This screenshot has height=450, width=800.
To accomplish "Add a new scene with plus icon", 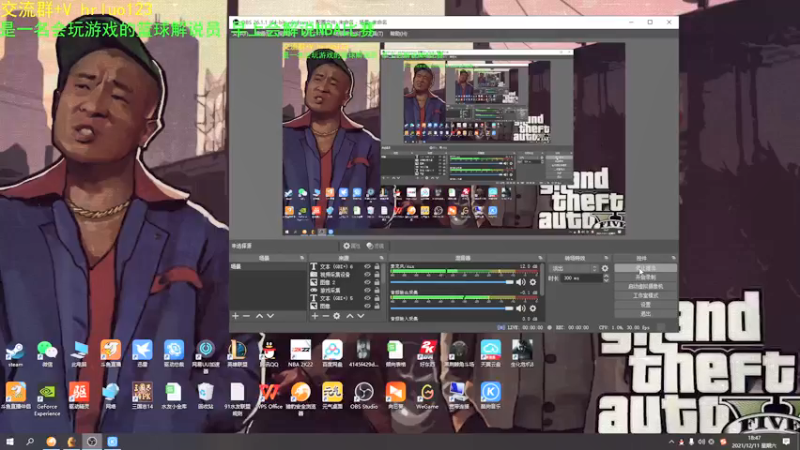I will pos(235,316).
